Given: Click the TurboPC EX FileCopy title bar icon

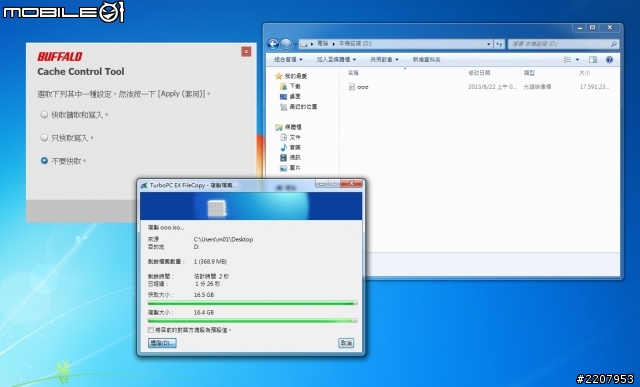Looking at the screenshot, I should pyautogui.click(x=144, y=185).
